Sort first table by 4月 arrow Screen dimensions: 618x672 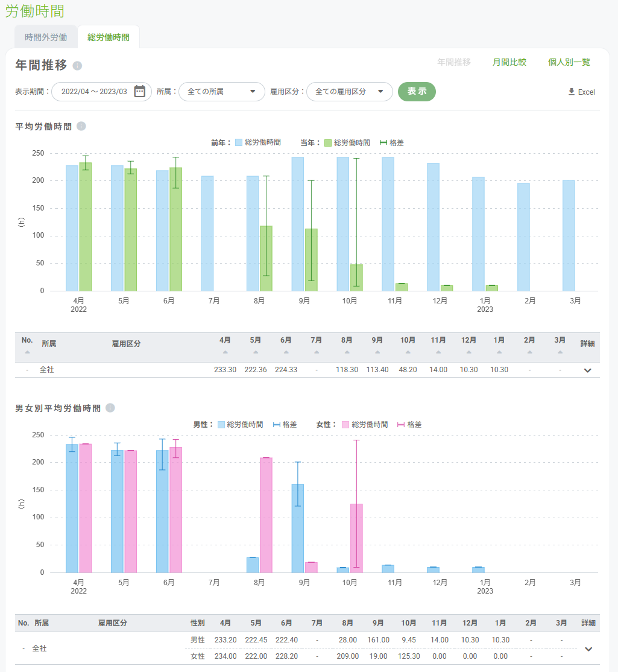(225, 352)
